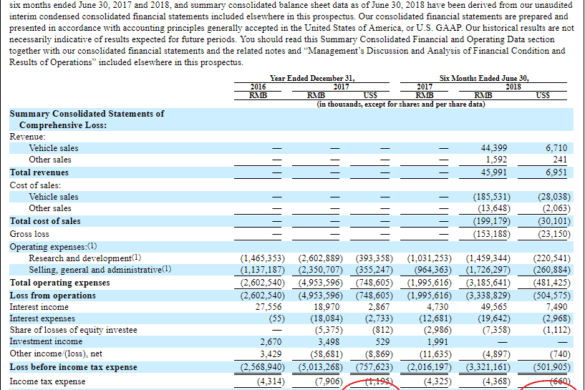The width and height of the screenshot is (585, 390).
Task: Click the Total operating expenses (2,602,540) value
Action: coord(262,283)
